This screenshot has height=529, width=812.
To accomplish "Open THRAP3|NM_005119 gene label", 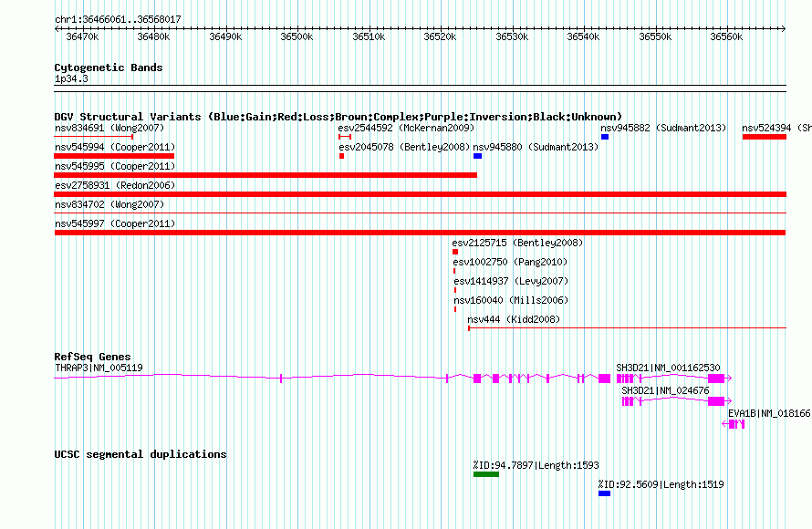I will click(x=99, y=368).
